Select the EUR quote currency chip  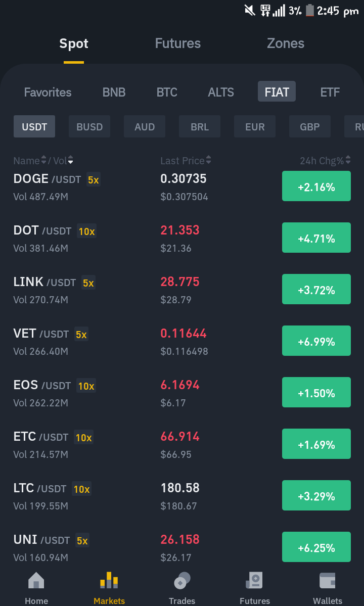(x=255, y=126)
